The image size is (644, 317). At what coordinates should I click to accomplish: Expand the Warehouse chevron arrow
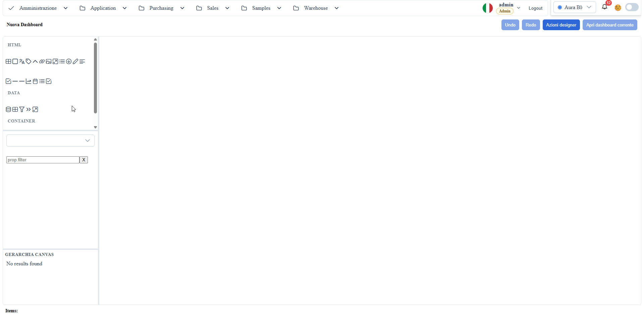click(x=336, y=8)
